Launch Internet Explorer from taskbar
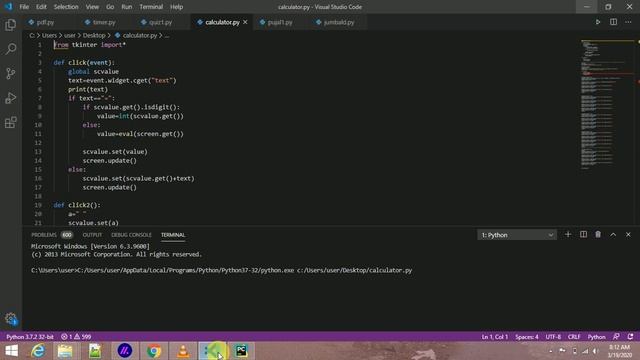Viewport: 640px width, 360px height. coord(38,351)
